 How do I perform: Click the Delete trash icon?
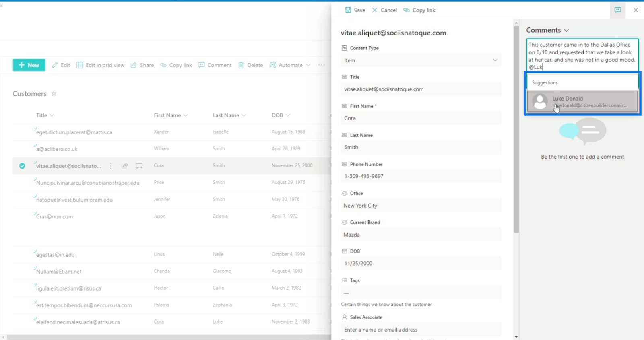point(241,65)
